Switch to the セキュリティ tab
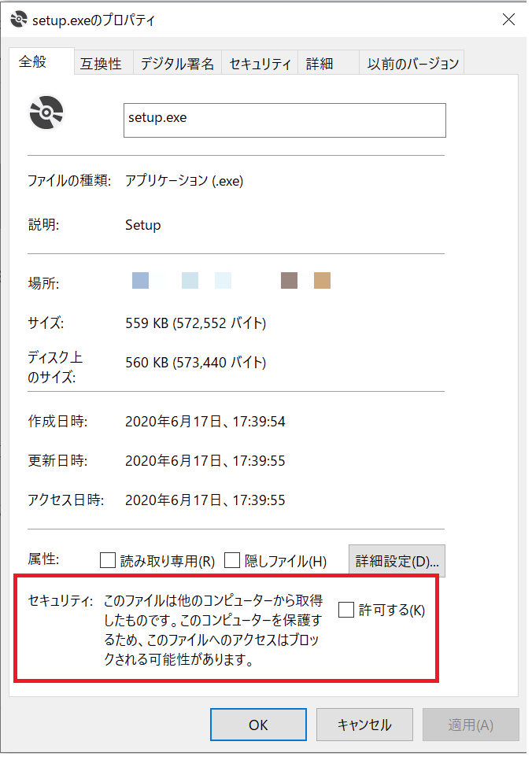This screenshot has width=532, height=771. click(x=260, y=64)
